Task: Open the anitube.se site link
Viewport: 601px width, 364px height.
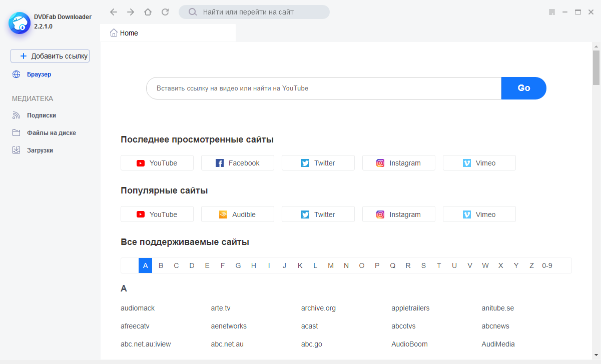Action: pos(498,308)
